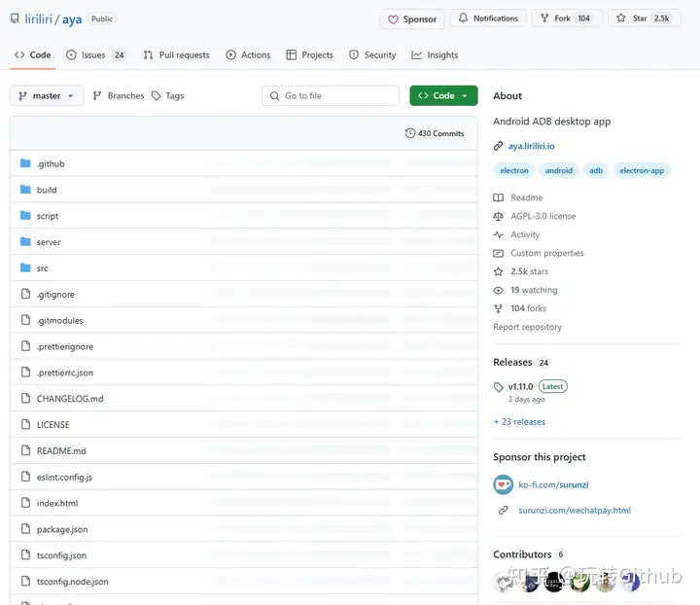Click the Branches icon link
This screenshot has width=700, height=605.
coord(118,95)
